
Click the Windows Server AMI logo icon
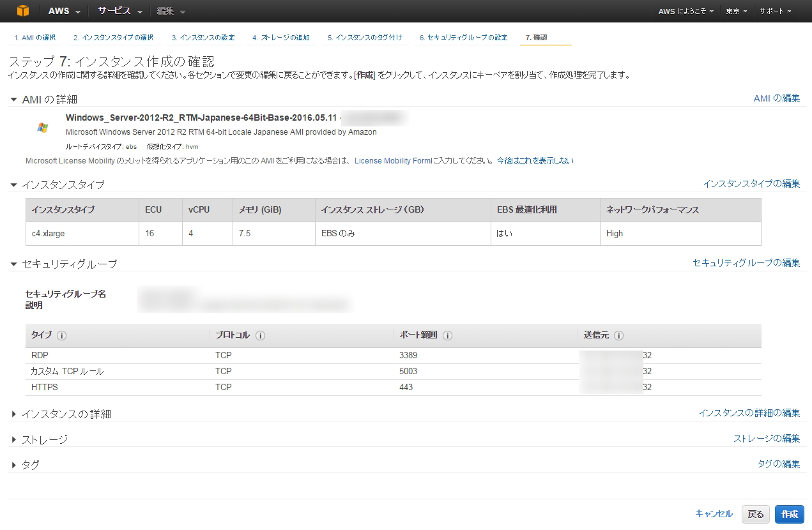[42, 126]
